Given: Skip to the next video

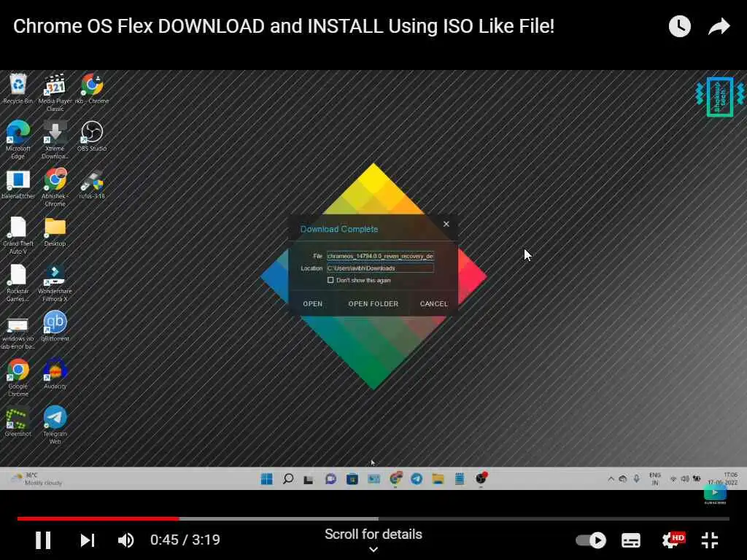Looking at the screenshot, I should click(88, 540).
